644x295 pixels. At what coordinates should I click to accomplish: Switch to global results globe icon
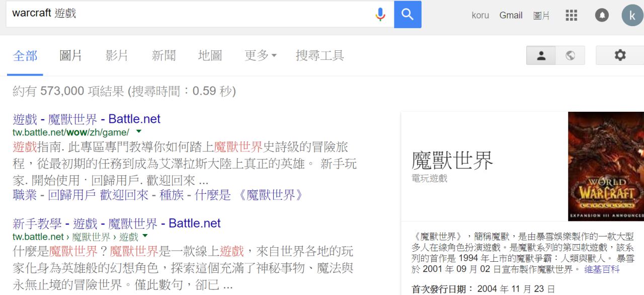571,56
